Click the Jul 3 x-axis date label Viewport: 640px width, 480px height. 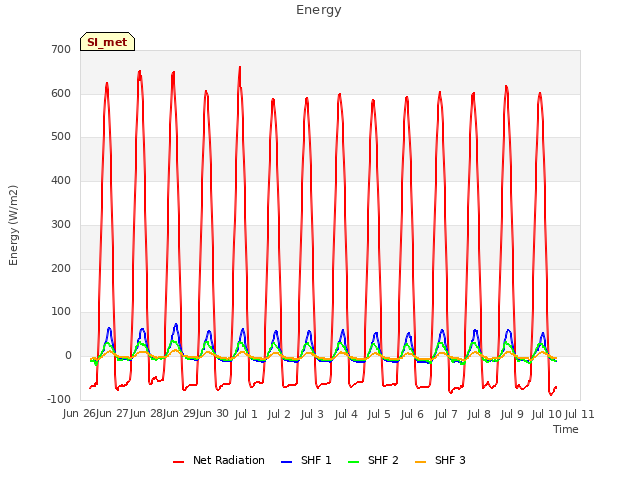point(312,414)
